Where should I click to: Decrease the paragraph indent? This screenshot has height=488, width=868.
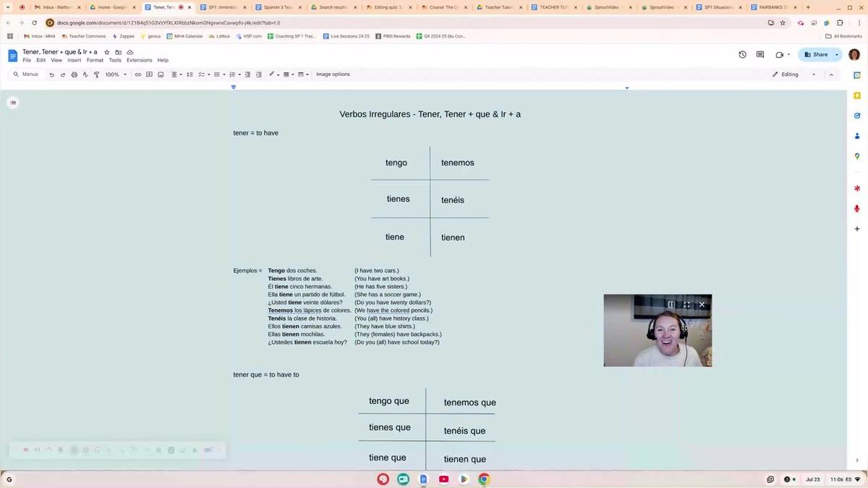tap(247, 75)
